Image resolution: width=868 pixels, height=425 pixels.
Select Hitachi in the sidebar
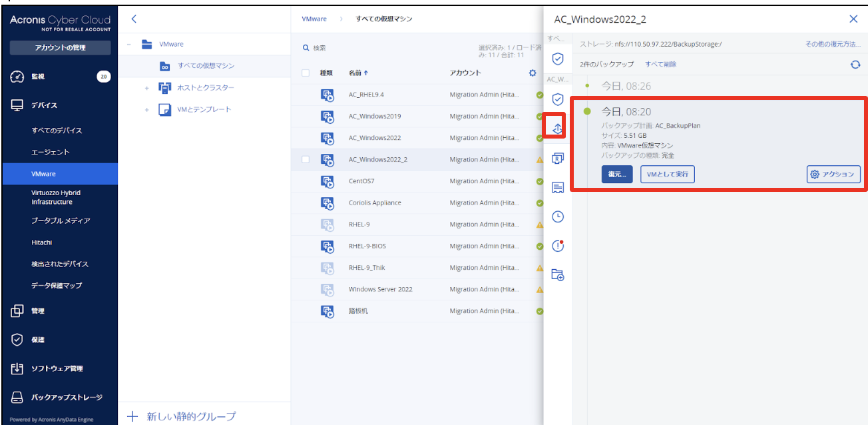click(x=41, y=242)
